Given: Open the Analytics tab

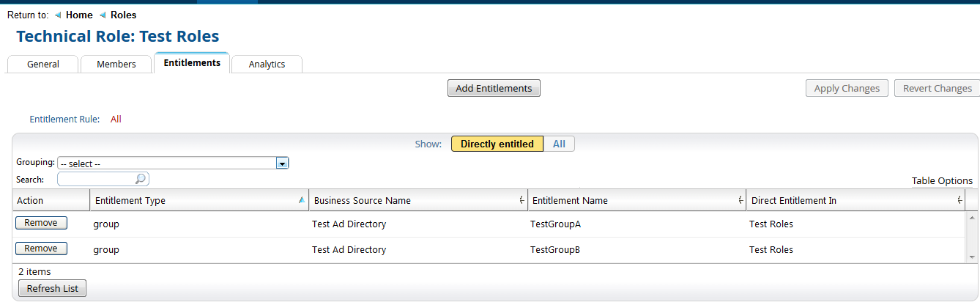Looking at the screenshot, I should click(267, 65).
